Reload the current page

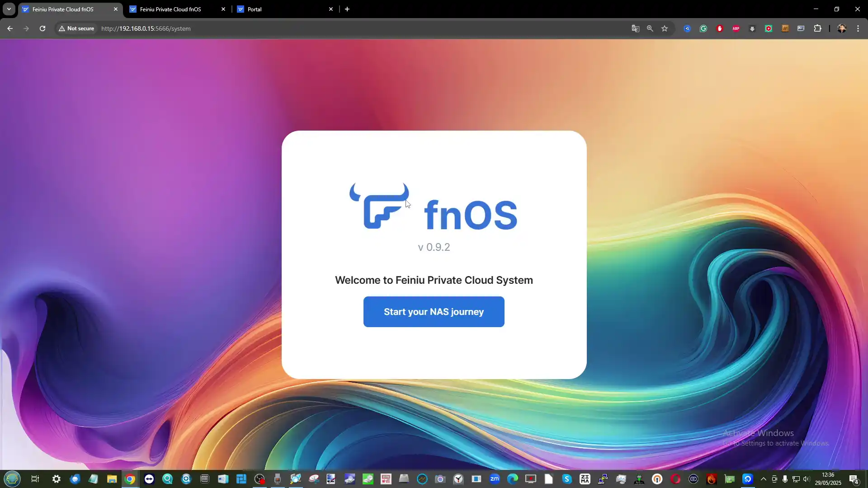(x=42, y=28)
